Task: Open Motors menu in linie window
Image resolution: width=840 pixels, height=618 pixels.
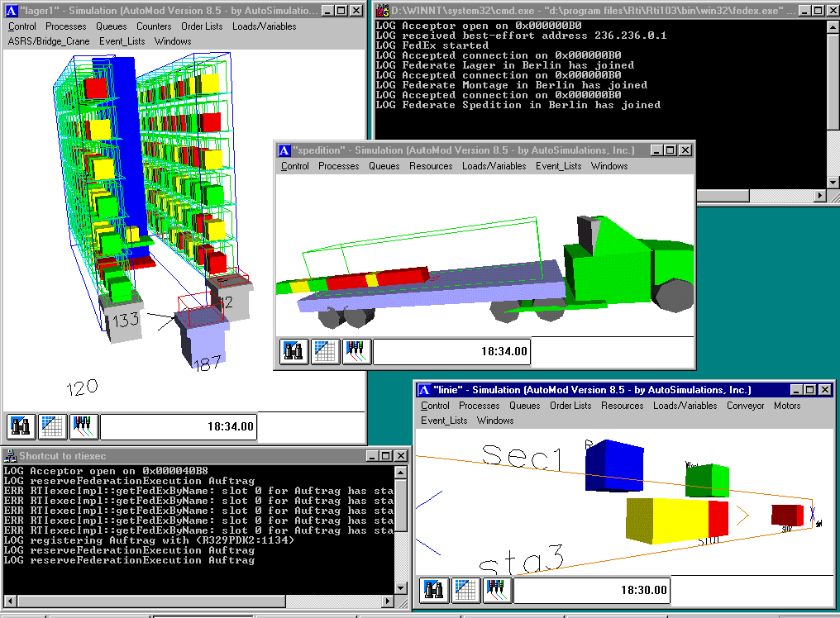Action: [x=786, y=406]
